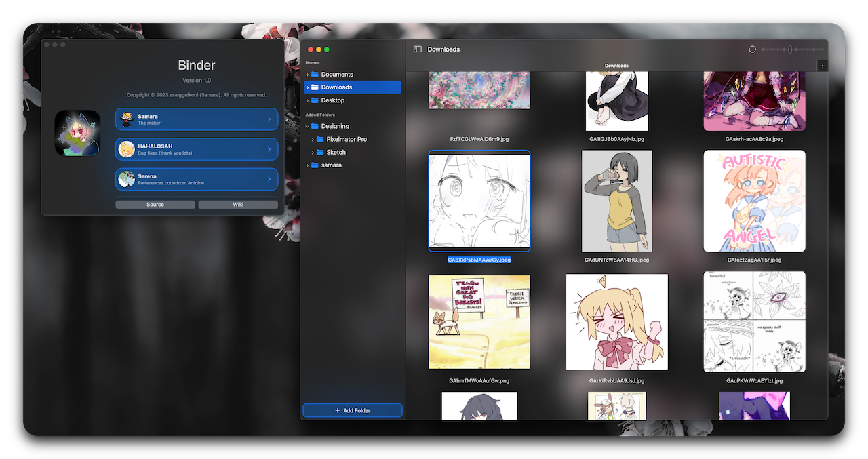The image size is (868, 459).
Task: Click HAHALOSAH's avatar icon
Action: tap(126, 149)
